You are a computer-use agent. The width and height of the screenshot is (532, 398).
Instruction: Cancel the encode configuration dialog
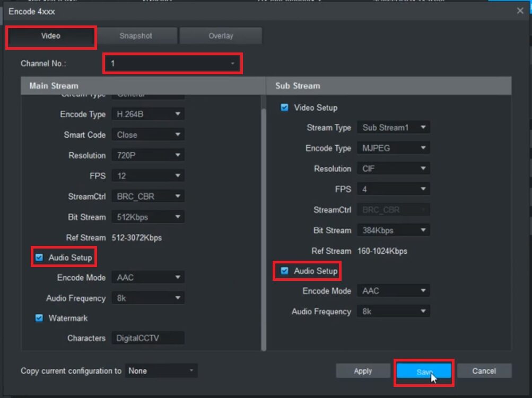[484, 371]
